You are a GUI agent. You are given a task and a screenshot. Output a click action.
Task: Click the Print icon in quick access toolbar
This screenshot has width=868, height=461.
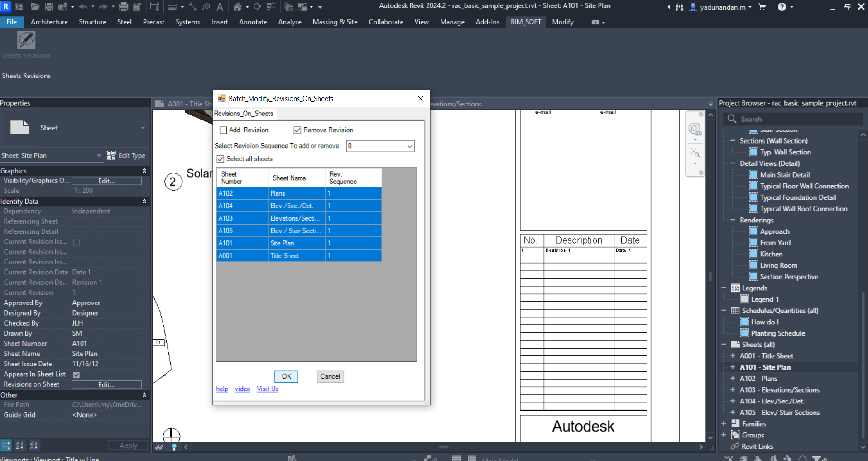123,7
